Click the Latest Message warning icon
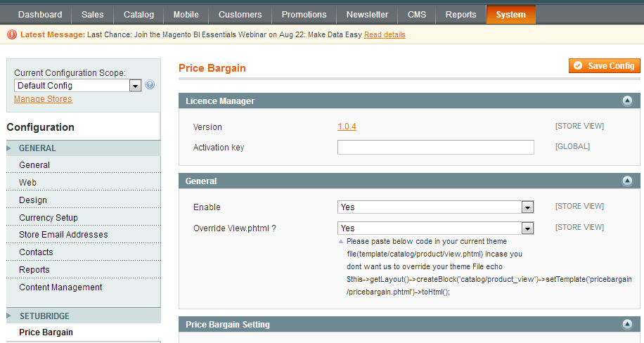 click(x=12, y=34)
